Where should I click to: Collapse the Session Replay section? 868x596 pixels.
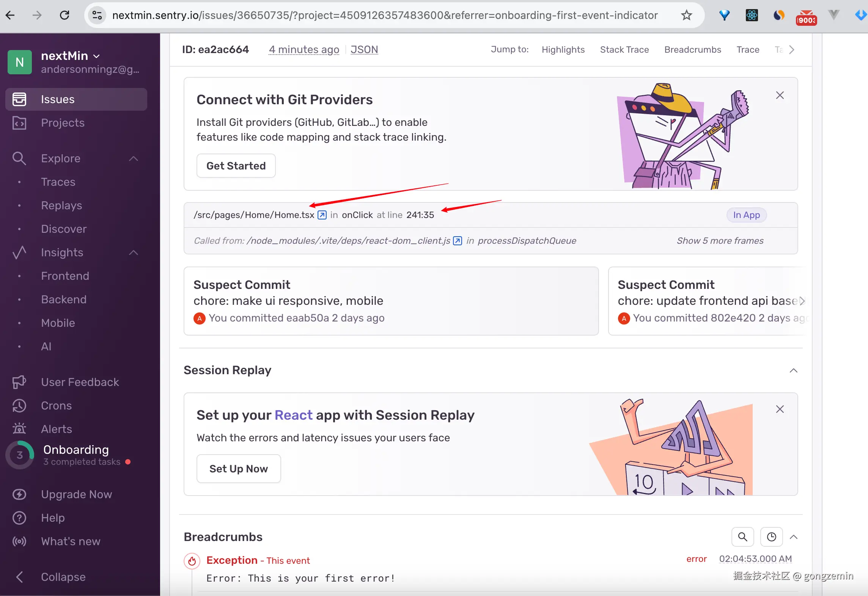(x=793, y=370)
